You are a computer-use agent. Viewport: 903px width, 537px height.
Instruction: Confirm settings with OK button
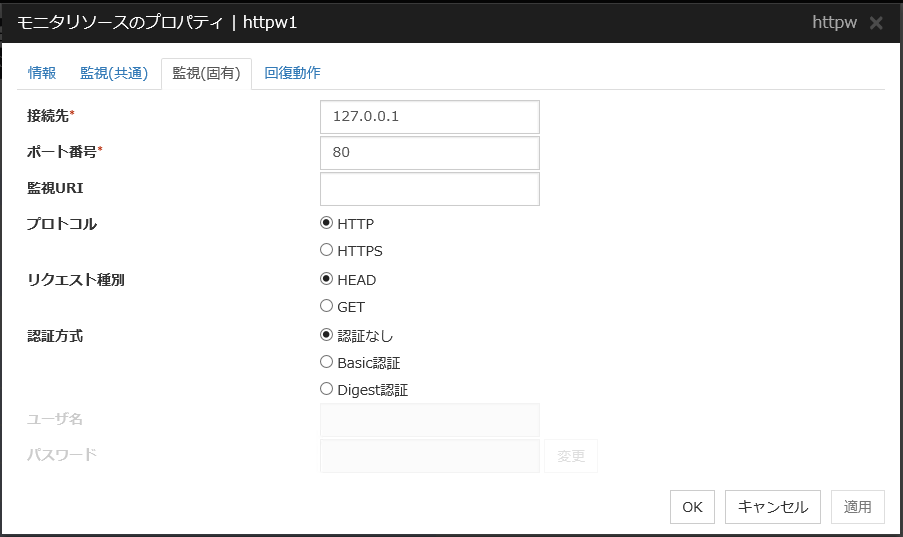[692, 507]
